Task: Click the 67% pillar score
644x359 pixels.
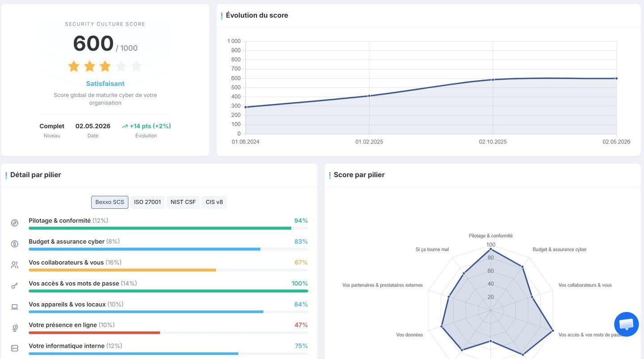Action: [x=301, y=262]
